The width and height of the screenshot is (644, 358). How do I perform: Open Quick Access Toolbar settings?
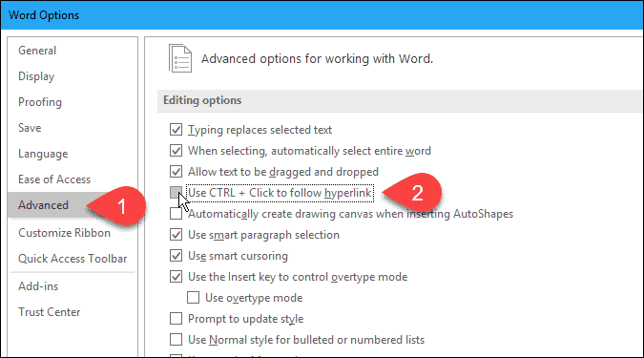[73, 259]
